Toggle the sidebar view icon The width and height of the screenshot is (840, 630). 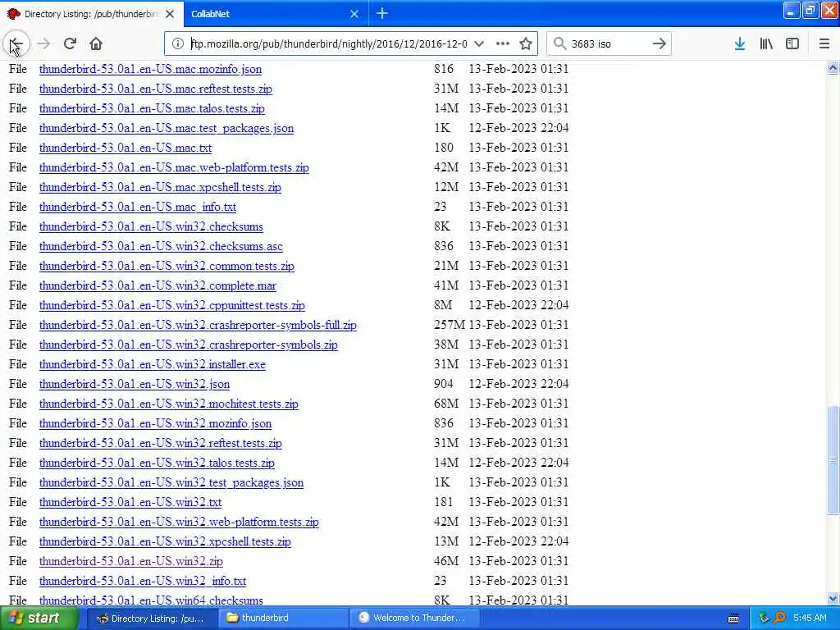(792, 43)
